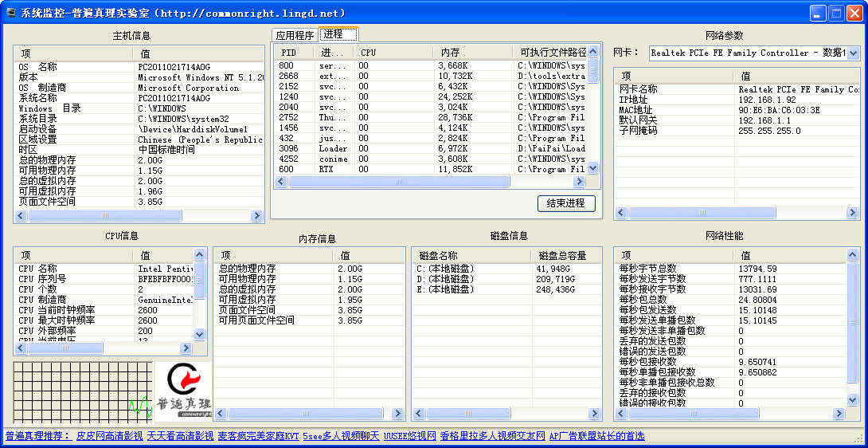This screenshot has height=448, width=868.
Task: Select process row with PID 800
Action: (x=431, y=65)
